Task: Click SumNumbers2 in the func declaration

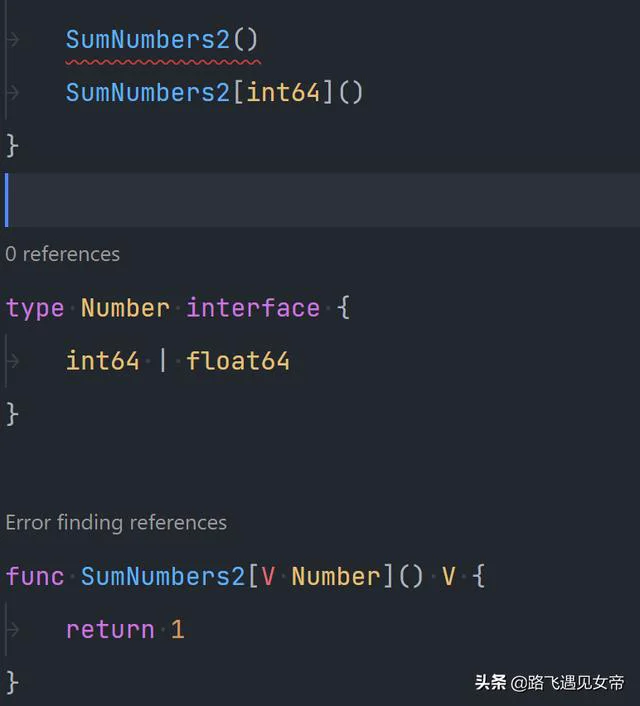Action: [162, 577]
